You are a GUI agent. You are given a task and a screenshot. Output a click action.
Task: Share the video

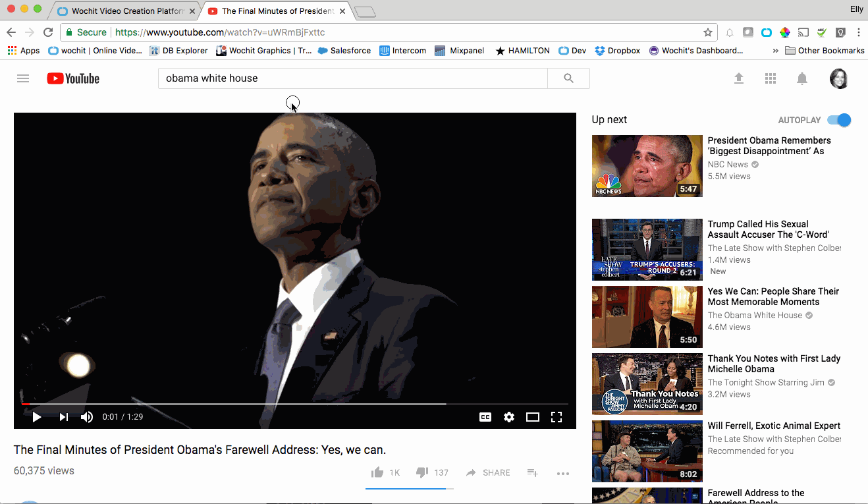488,472
